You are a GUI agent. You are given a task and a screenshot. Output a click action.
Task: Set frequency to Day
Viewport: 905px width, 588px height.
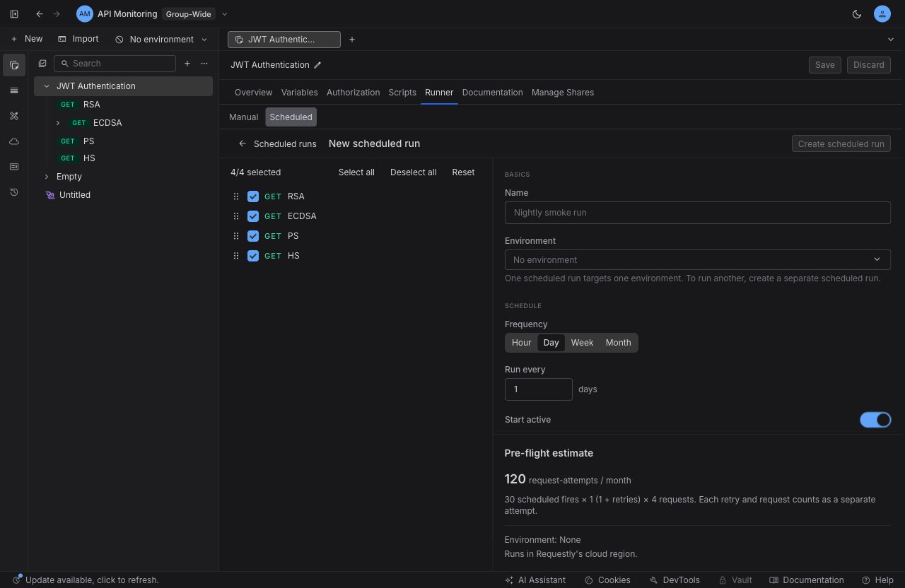[x=551, y=343]
